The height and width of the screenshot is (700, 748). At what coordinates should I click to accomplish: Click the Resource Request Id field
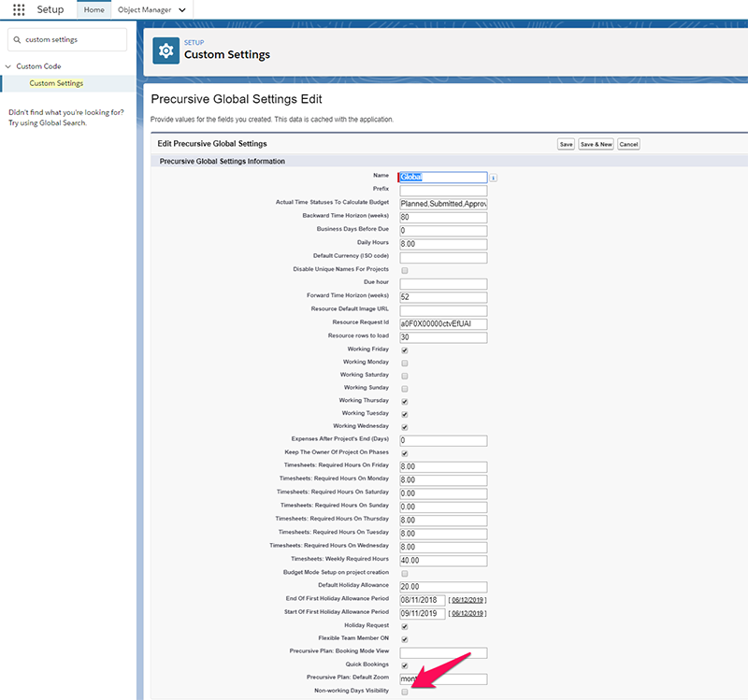tap(443, 323)
